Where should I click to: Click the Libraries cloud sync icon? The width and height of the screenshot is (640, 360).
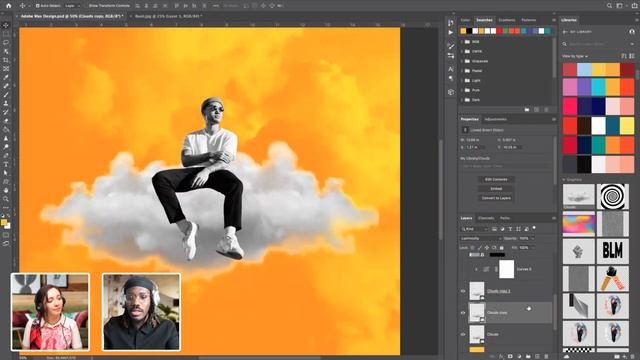(567, 356)
